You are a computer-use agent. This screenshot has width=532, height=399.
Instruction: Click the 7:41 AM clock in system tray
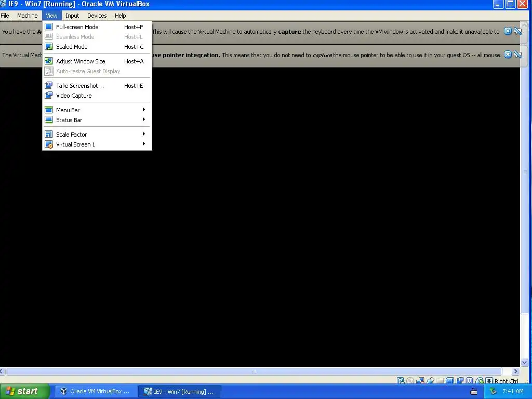point(513,392)
